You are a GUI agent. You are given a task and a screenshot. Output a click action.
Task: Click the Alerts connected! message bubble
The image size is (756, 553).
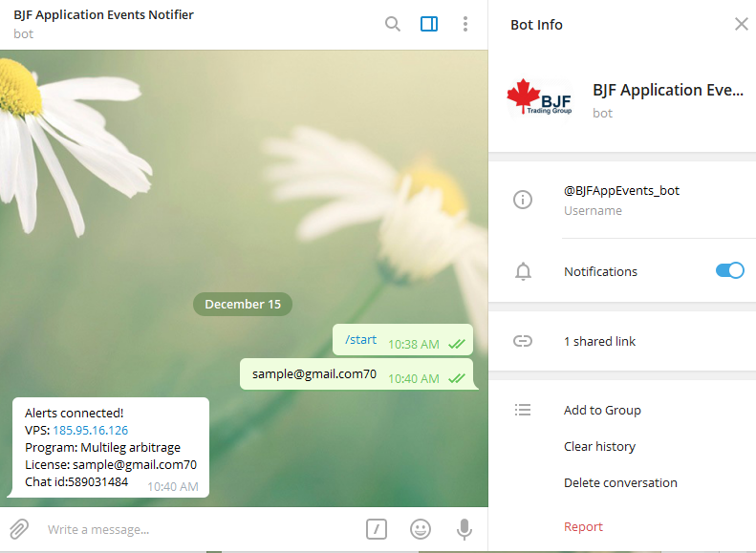pyautogui.click(x=111, y=447)
